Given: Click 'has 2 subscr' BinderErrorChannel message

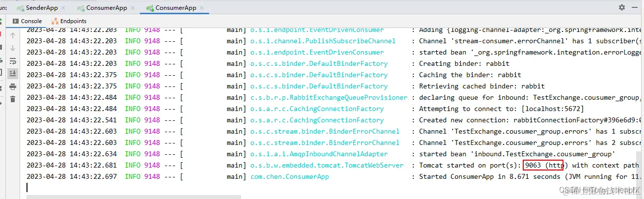Looking at the screenshot, I should [x=530, y=142].
